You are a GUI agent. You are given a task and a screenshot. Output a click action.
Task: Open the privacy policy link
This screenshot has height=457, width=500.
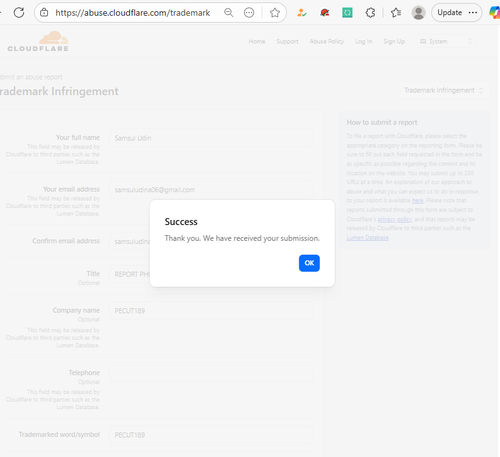(x=395, y=219)
